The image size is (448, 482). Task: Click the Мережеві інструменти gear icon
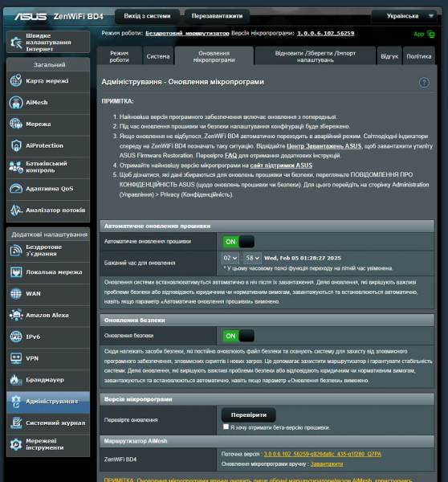point(16,444)
